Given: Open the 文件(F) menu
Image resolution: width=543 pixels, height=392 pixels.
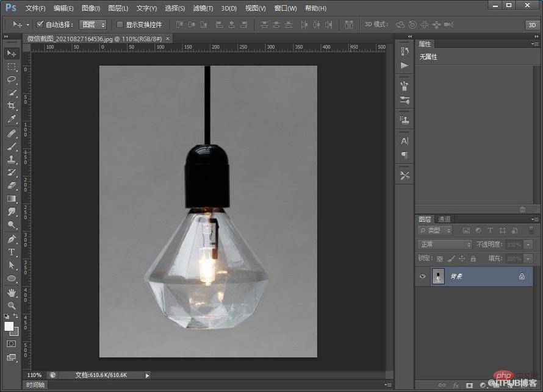Looking at the screenshot, I should click(35, 8).
